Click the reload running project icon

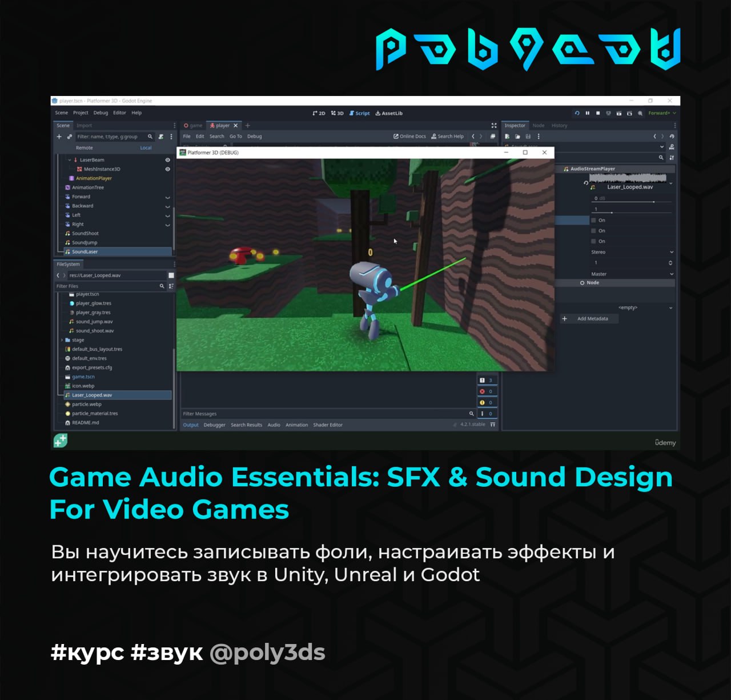[x=577, y=113]
